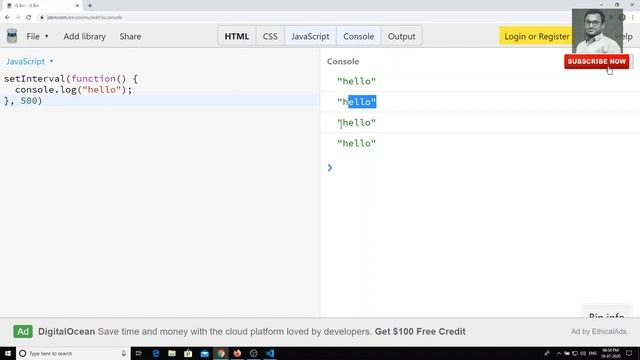This screenshot has width=640, height=360.
Task: Open Firefox from taskbar
Action: [237, 353]
